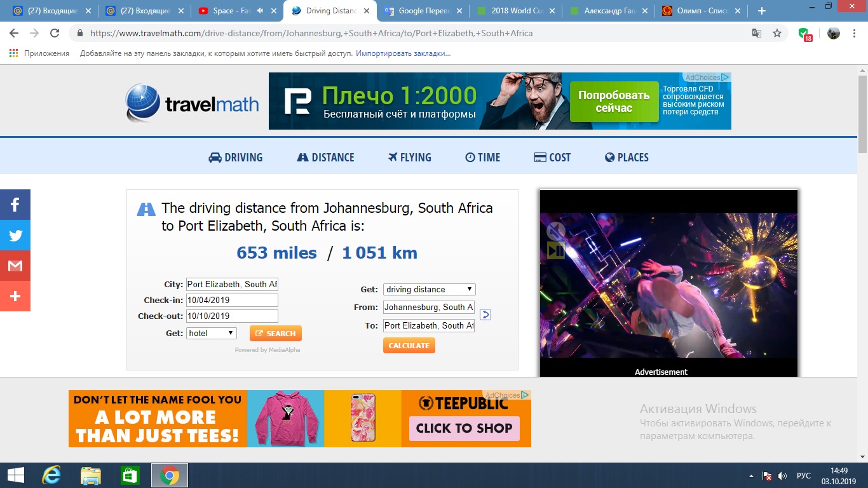Open Google Translate icon in address bar
The height and width of the screenshot is (488, 868).
tap(757, 33)
